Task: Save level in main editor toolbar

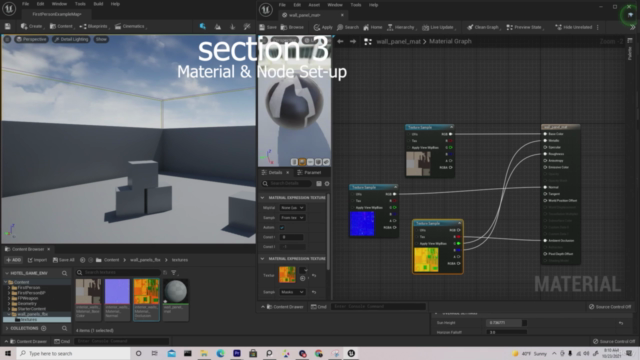Action: point(7,26)
